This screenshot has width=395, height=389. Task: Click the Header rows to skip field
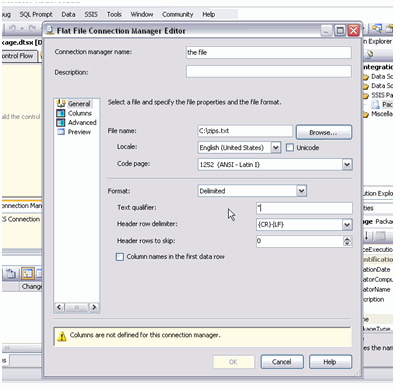click(299, 241)
